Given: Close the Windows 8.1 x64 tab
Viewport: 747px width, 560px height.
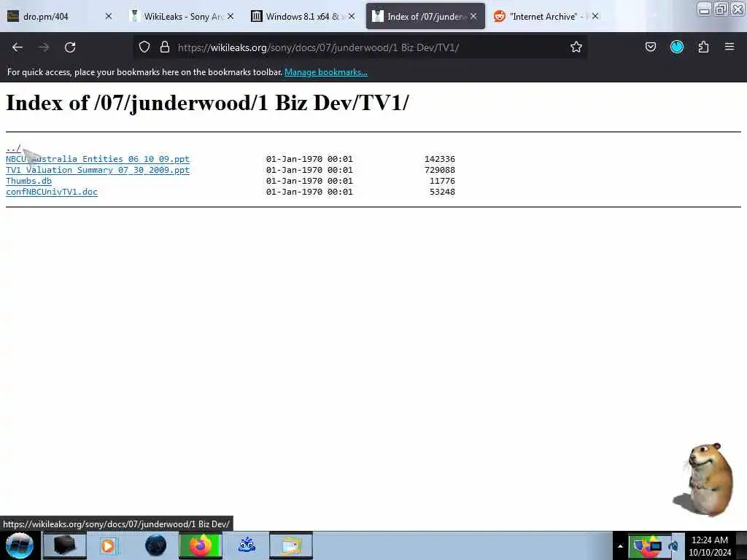Looking at the screenshot, I should point(352,16).
